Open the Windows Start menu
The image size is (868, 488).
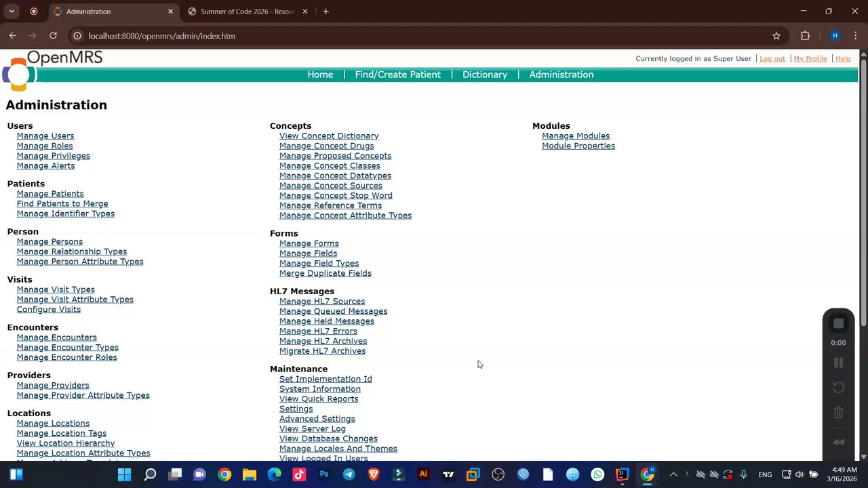coord(125,474)
